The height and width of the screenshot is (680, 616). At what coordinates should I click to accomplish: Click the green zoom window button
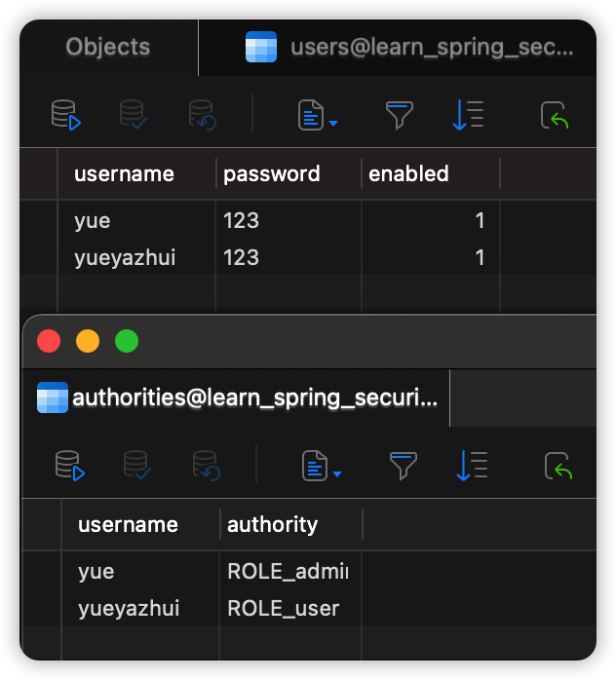(x=127, y=341)
